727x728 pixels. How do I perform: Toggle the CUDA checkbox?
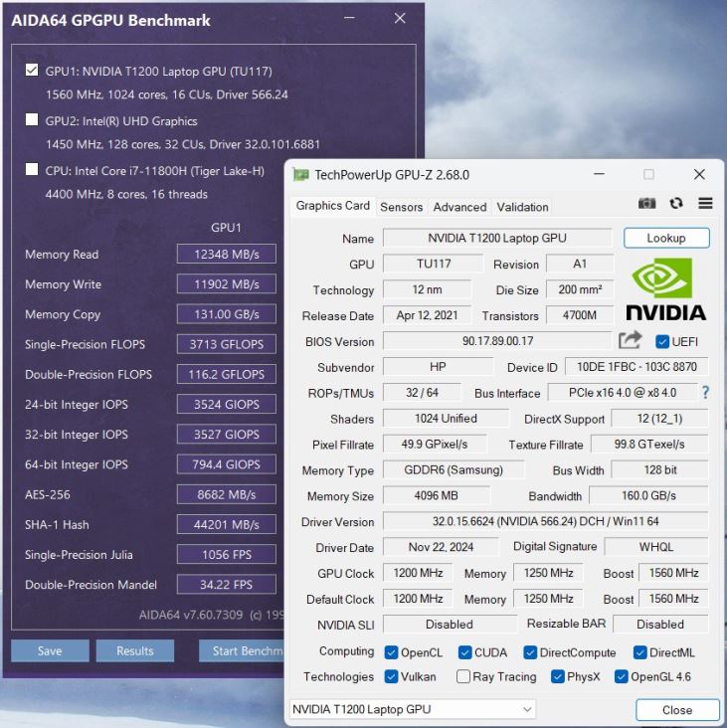[x=464, y=652]
